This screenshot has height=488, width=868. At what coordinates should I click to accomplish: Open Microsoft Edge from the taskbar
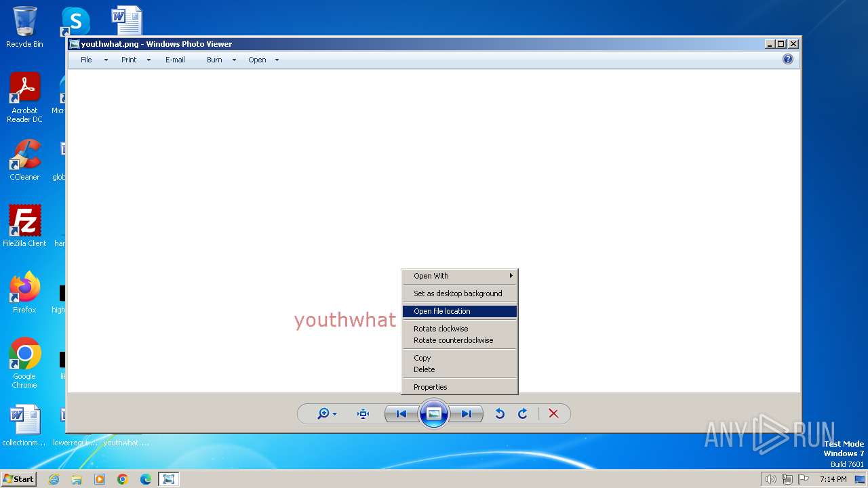(146, 479)
